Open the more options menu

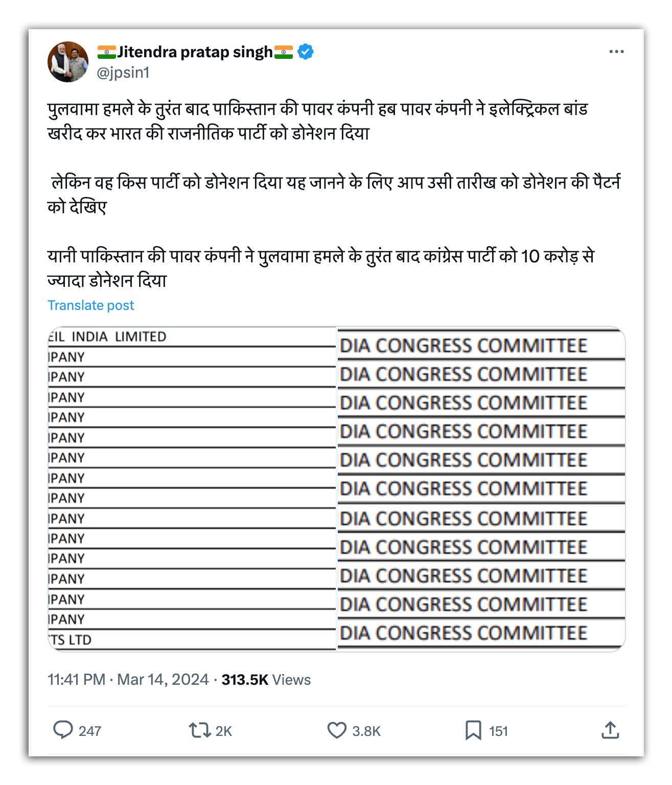(617, 51)
